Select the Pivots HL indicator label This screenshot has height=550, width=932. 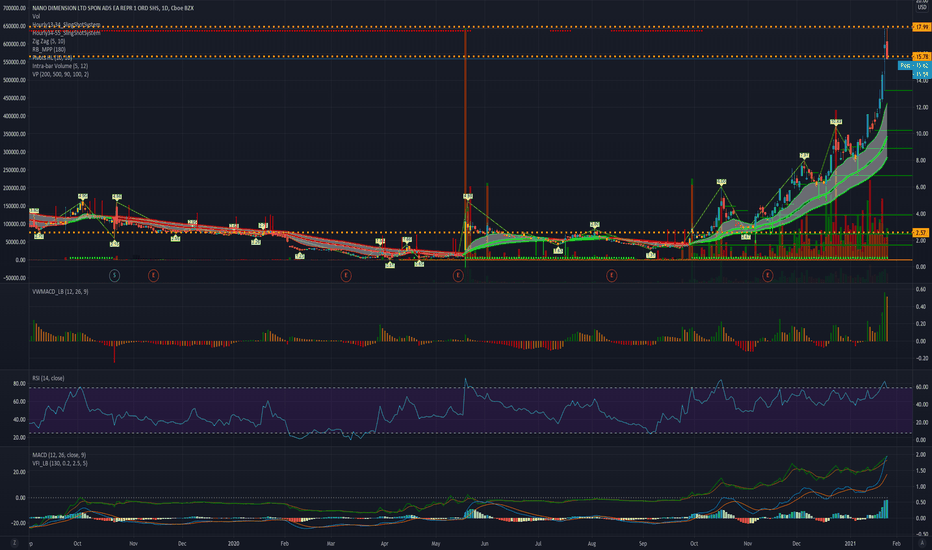click(x=52, y=58)
